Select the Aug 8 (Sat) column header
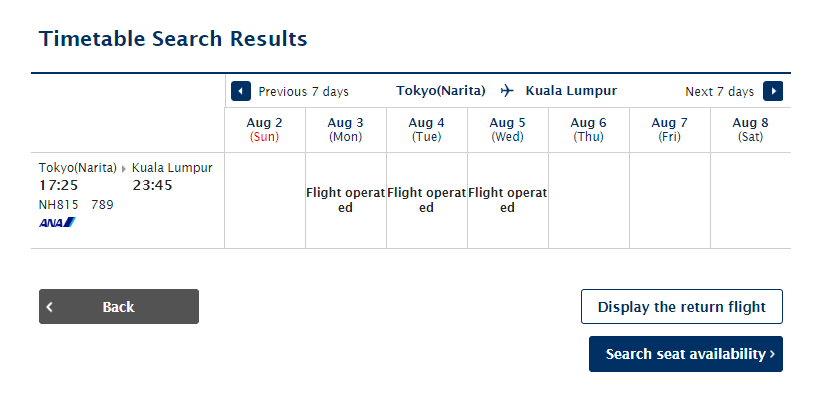The width and height of the screenshot is (823, 417). pos(751,130)
